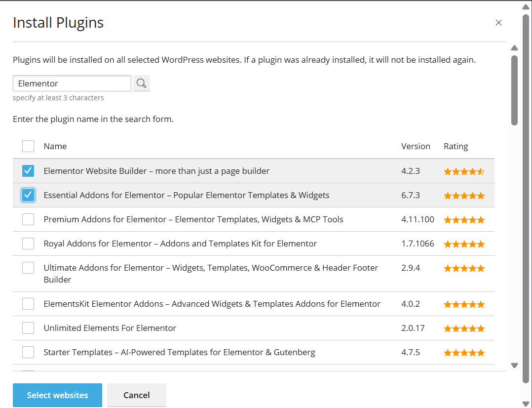Viewport: 532px width, 408px height.
Task: Click Royal Addons for Elementor plugin name
Action: (x=180, y=244)
